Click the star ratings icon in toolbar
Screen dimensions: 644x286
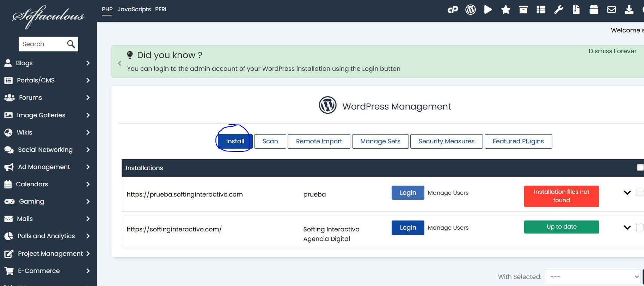click(x=505, y=10)
